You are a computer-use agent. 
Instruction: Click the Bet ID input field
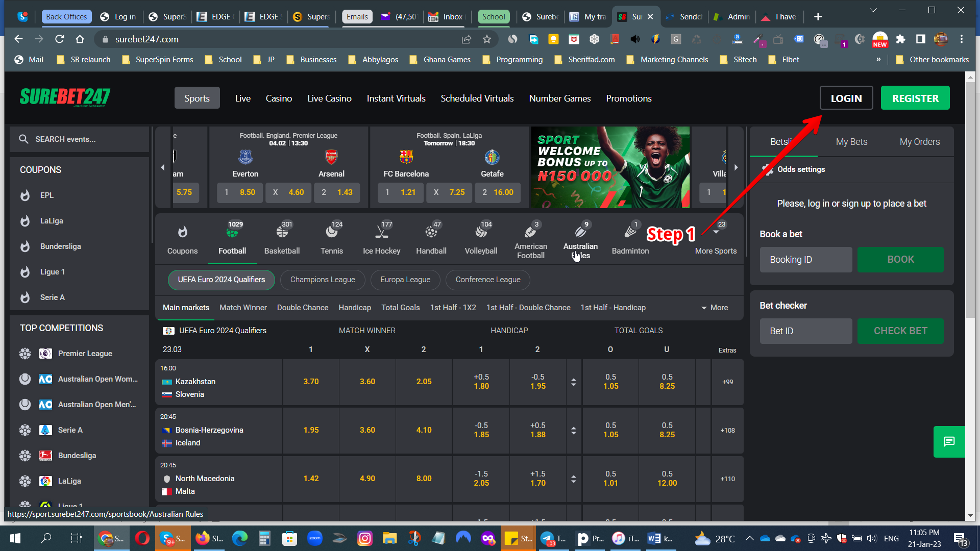tap(806, 331)
